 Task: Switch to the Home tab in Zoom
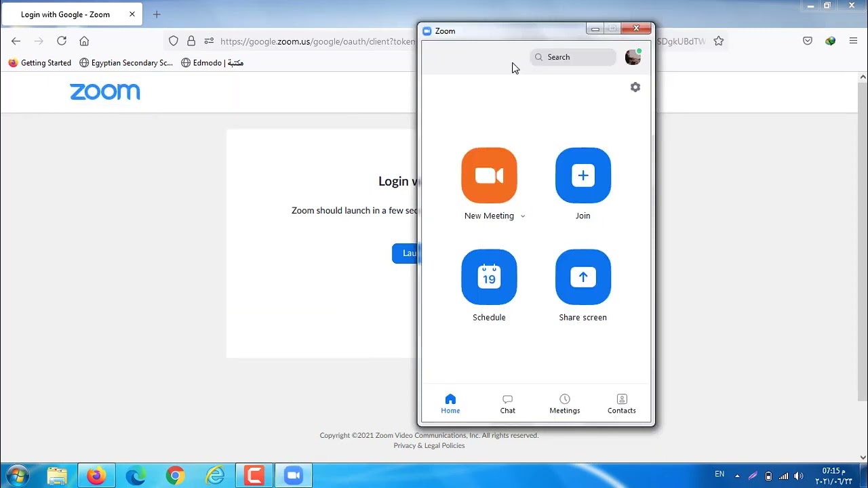(450, 404)
